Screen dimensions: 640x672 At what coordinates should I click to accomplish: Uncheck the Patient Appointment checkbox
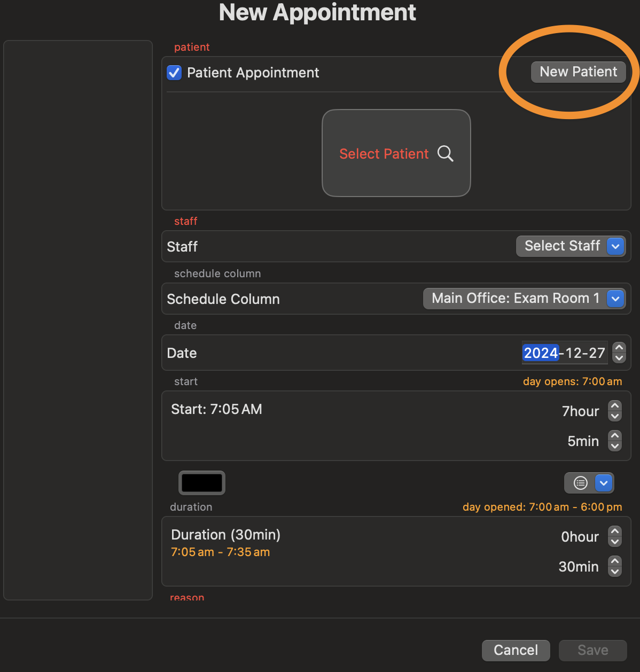point(174,73)
